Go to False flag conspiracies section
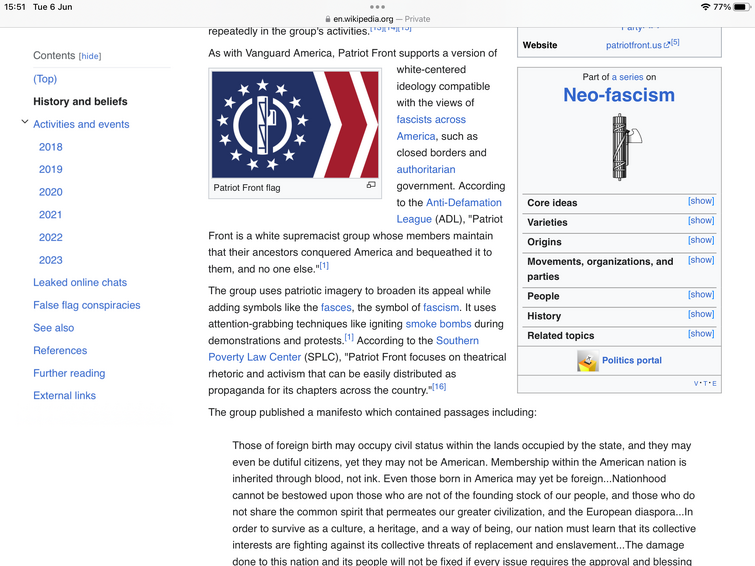Screen dimensions: 755x566 pos(87,305)
